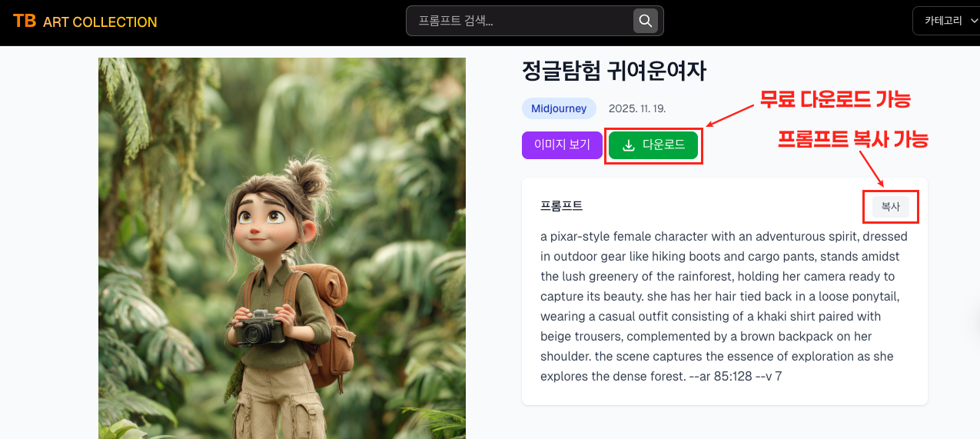The width and height of the screenshot is (980, 439).
Task: Open the jungle explorer girl image
Action: pyautogui.click(x=282, y=248)
